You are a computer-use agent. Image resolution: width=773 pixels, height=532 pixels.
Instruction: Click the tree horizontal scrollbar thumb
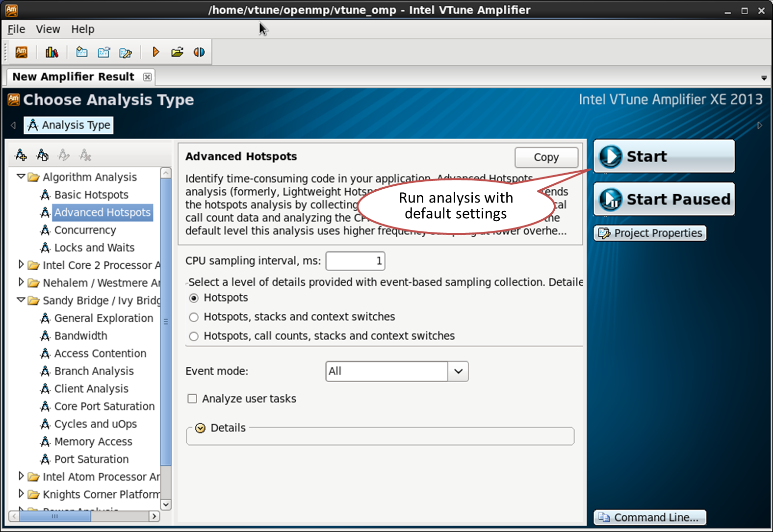pos(55,516)
